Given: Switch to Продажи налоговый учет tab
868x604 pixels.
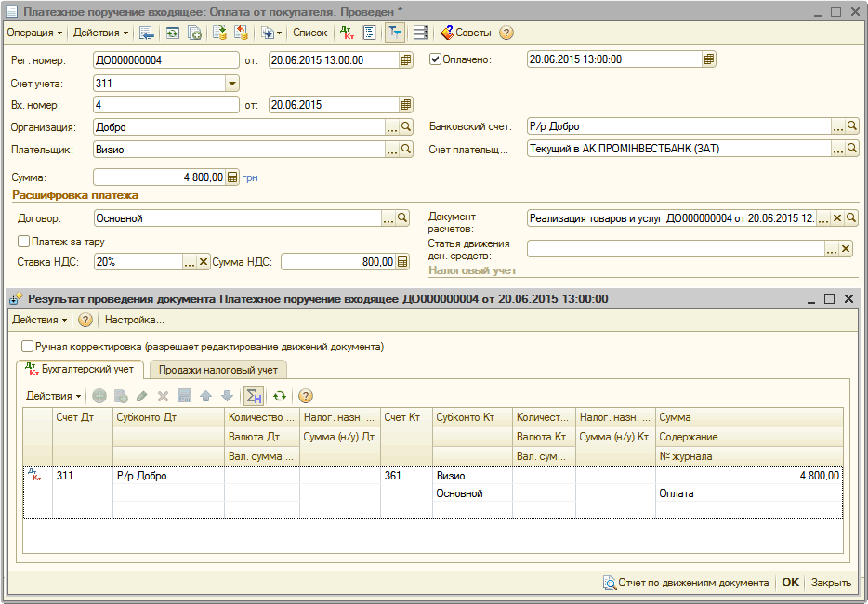Looking at the screenshot, I should [217, 370].
